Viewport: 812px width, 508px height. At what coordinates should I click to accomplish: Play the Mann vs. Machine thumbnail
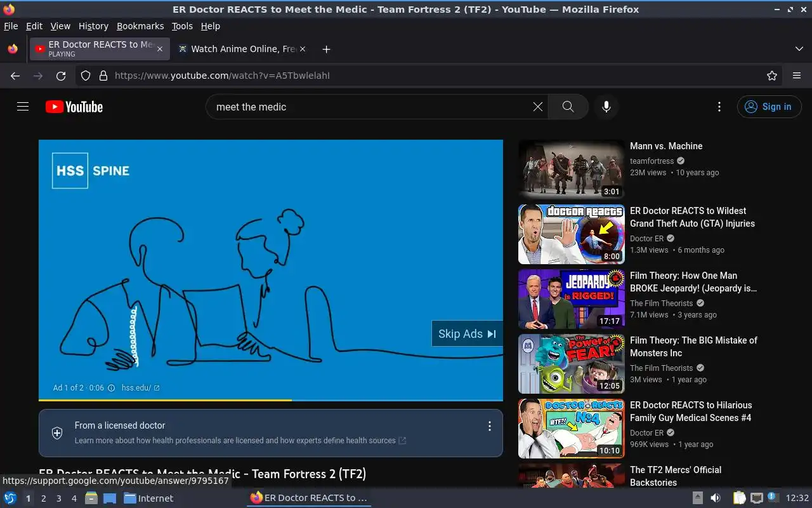pyautogui.click(x=572, y=170)
